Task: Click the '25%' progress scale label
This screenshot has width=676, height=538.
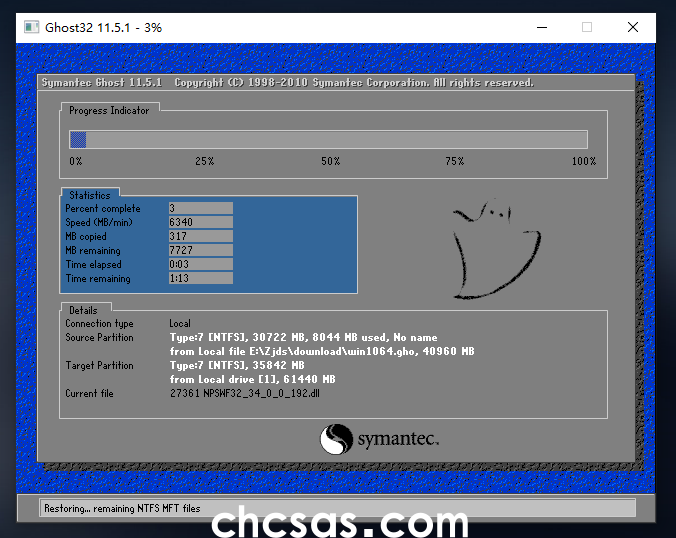Action: [x=204, y=161]
